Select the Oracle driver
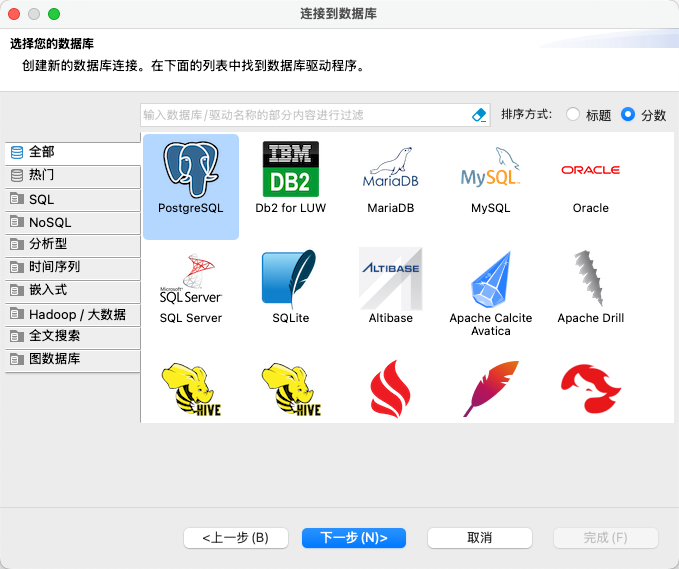 591,187
